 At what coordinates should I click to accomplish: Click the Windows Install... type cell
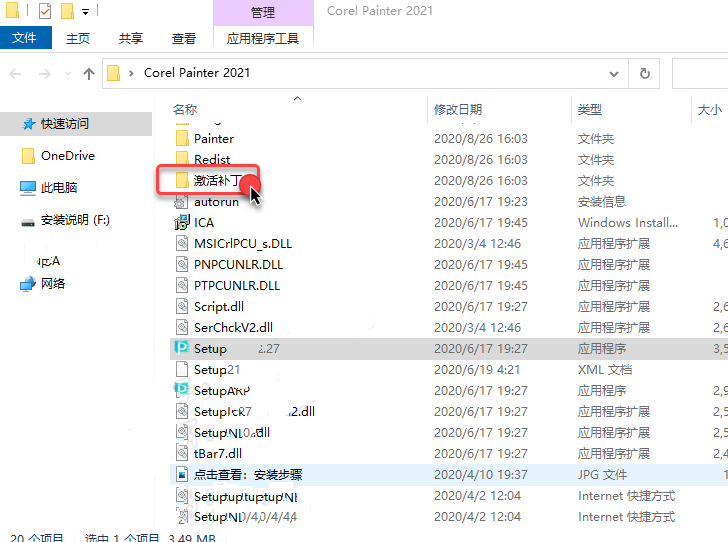(x=628, y=222)
